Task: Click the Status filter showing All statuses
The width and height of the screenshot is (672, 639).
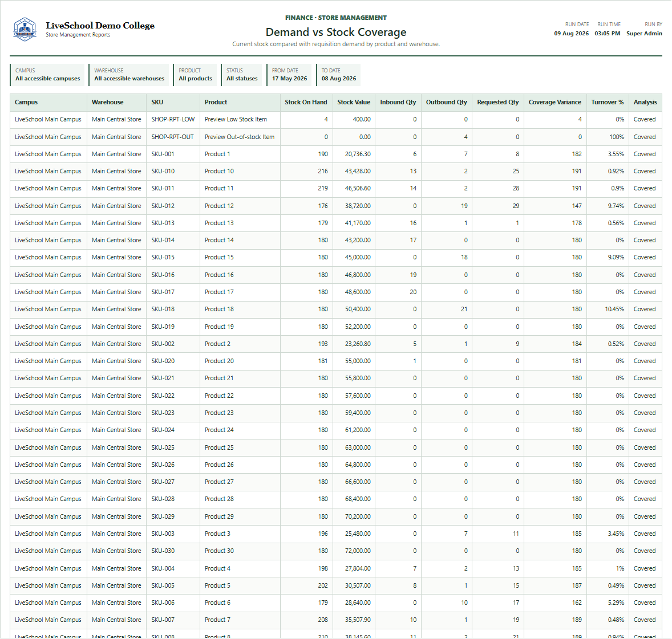Action: tap(241, 75)
